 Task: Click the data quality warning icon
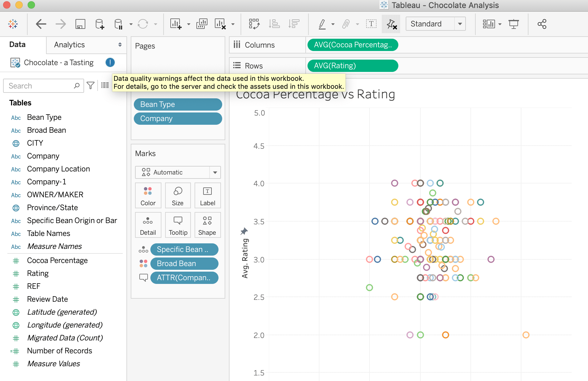coord(110,62)
